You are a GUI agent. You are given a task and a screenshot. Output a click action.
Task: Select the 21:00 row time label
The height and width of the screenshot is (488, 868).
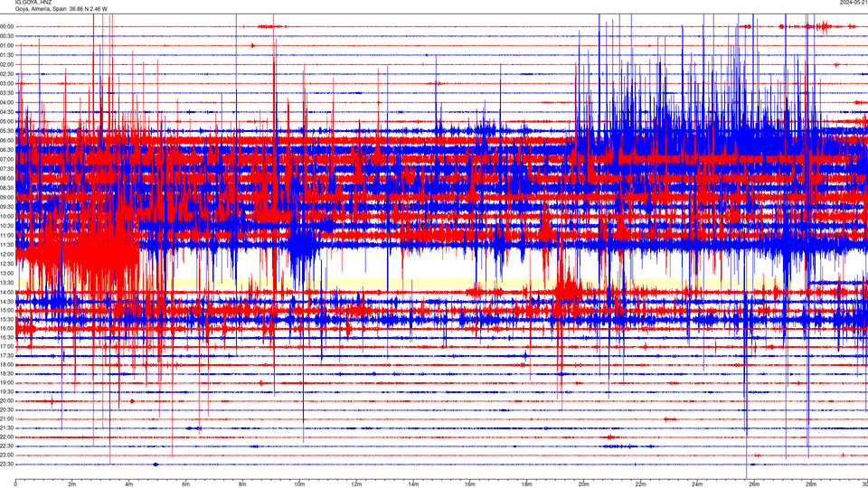coord(7,418)
